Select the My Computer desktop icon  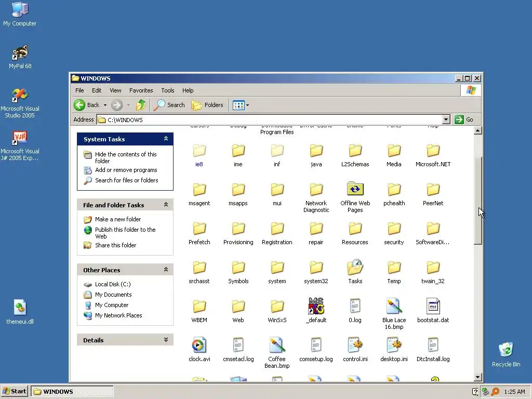point(20,14)
